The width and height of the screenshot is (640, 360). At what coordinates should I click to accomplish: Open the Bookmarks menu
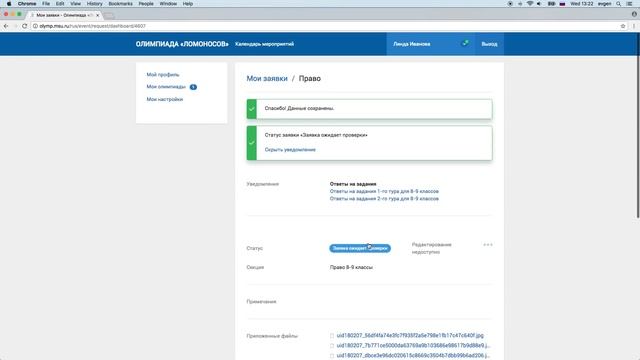(x=120, y=4)
